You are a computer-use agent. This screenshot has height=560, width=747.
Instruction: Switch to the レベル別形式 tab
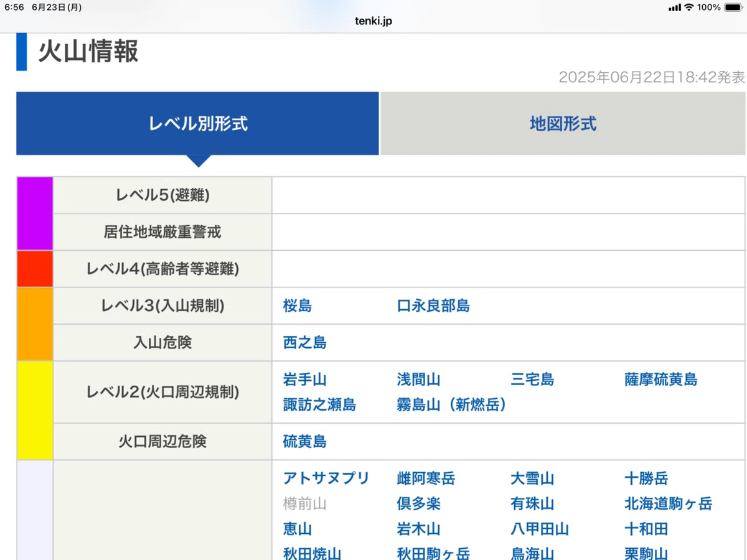click(x=197, y=123)
